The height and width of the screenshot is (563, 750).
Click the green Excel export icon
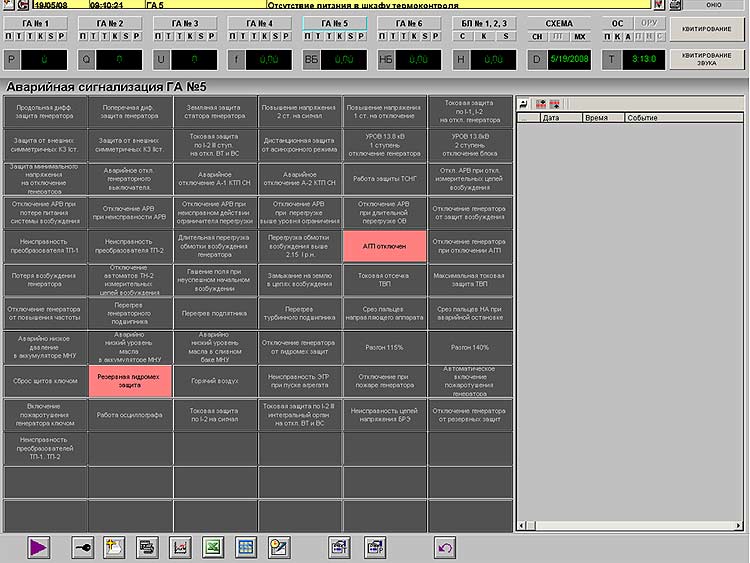click(212, 546)
